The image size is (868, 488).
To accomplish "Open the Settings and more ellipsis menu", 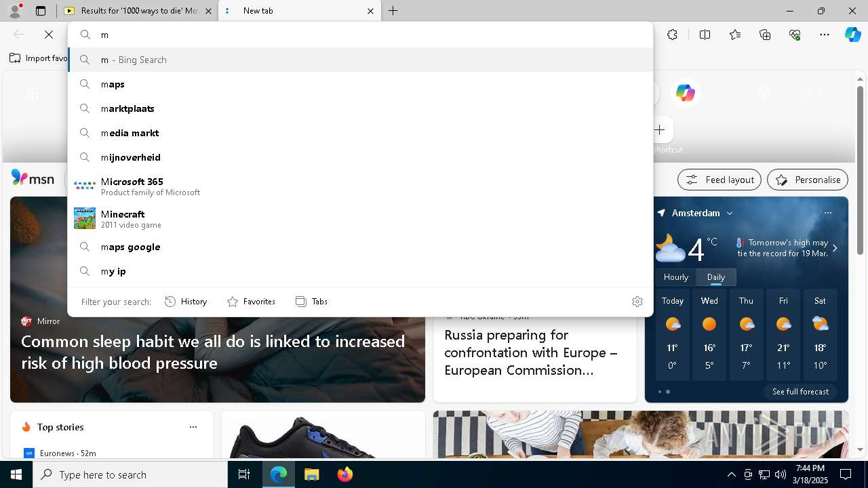I will [825, 35].
